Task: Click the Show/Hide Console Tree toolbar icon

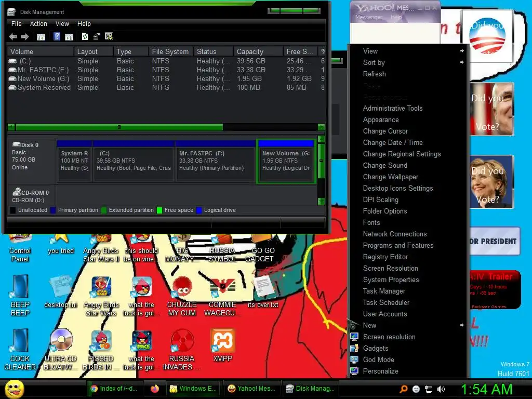Action: click(x=41, y=37)
